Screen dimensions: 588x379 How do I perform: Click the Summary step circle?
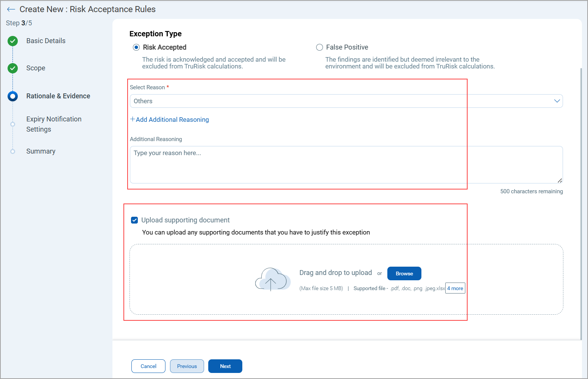click(12, 151)
